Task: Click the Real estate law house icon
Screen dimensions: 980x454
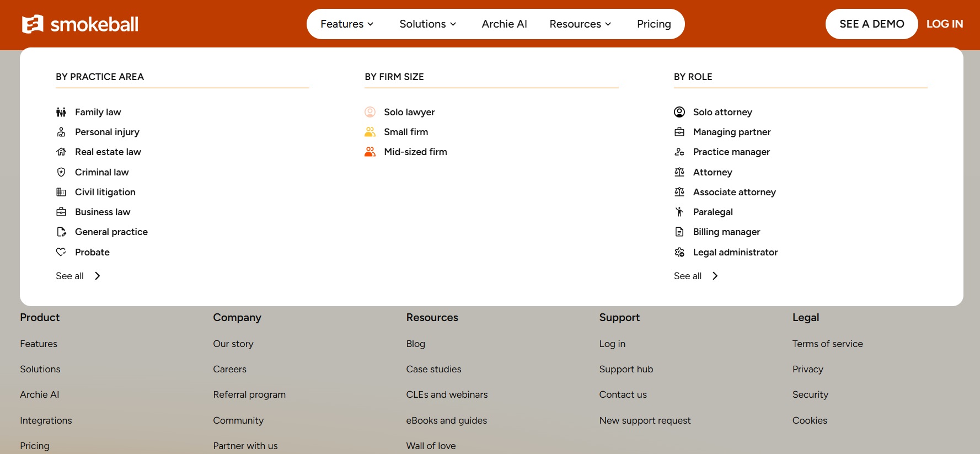Action: [61, 152]
